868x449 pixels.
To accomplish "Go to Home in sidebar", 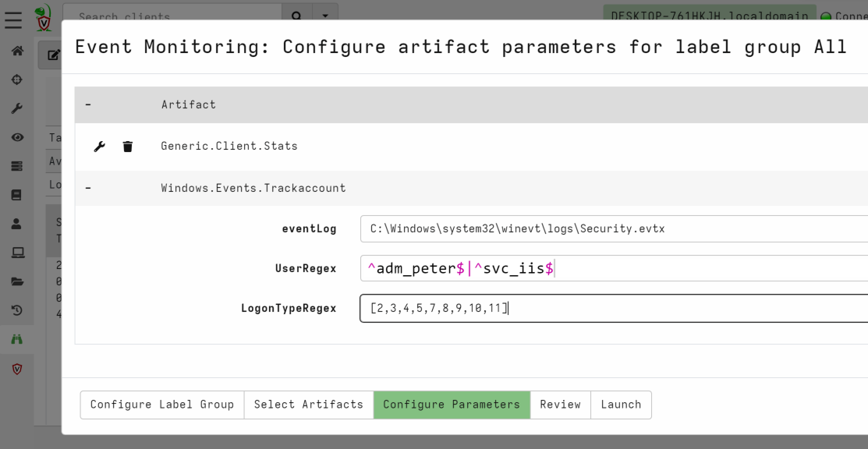I will coord(16,51).
